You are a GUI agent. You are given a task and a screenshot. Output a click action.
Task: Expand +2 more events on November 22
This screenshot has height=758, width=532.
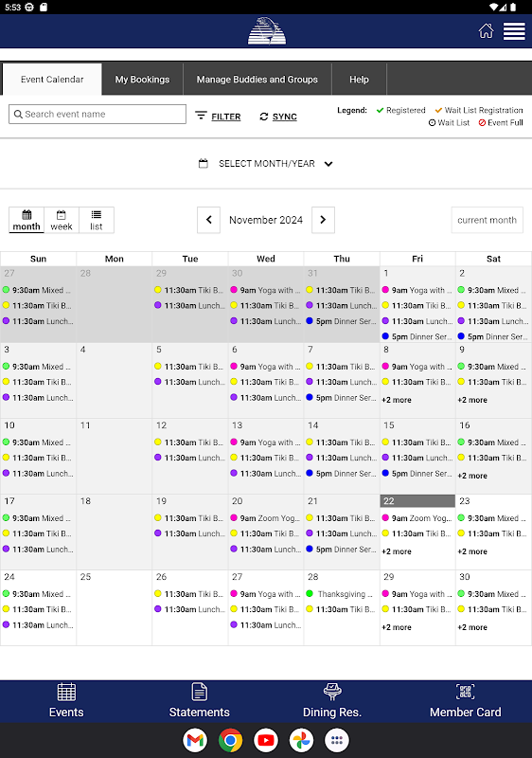397,551
